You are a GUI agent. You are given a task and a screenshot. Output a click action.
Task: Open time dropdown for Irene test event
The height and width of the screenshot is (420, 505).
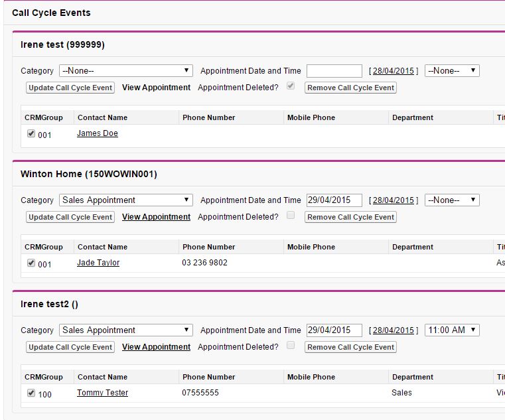click(452, 71)
